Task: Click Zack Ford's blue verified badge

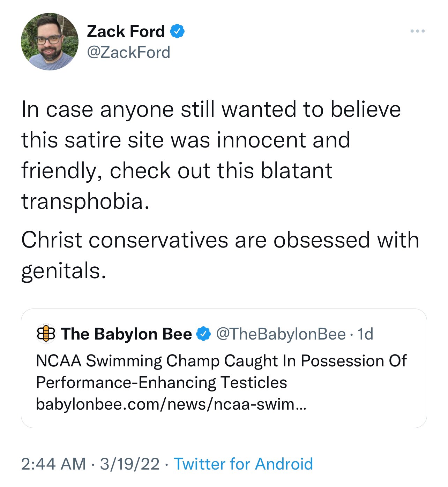Action: [177, 32]
